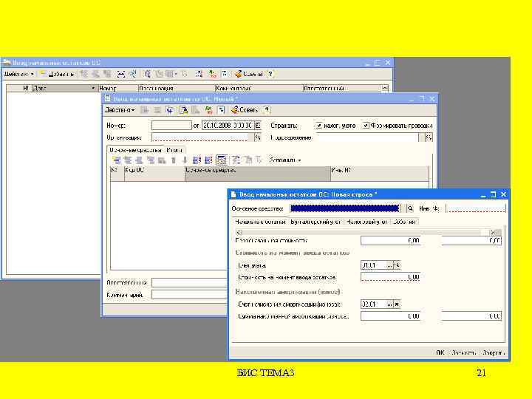Viewport: 532px width, 399px height.
Task: Open help icon in the document window toolbar
Action: (267, 110)
